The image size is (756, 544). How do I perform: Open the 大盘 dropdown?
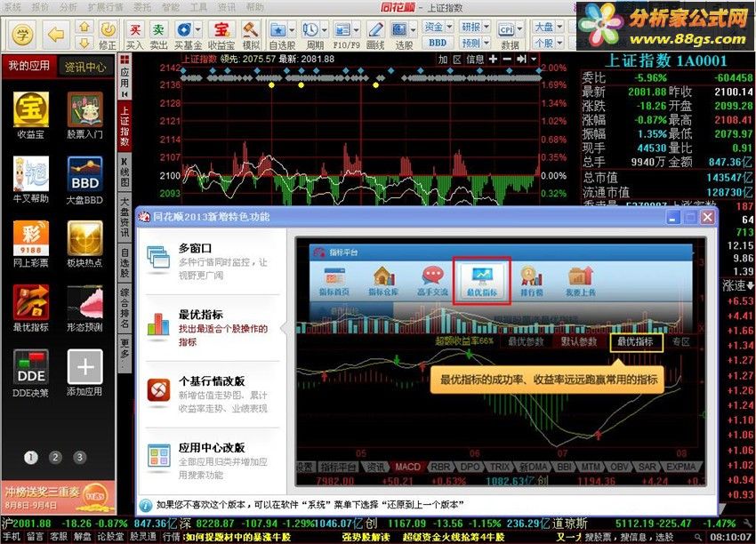pos(548,27)
